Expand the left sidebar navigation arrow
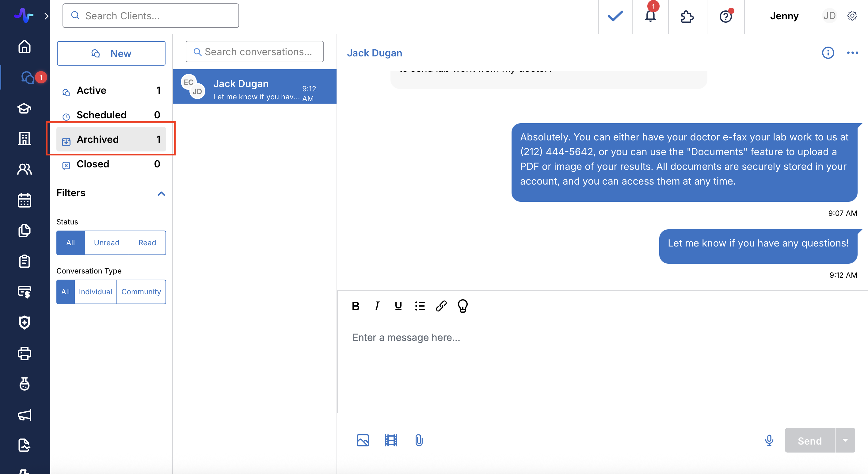This screenshot has height=474, width=868. (x=46, y=16)
